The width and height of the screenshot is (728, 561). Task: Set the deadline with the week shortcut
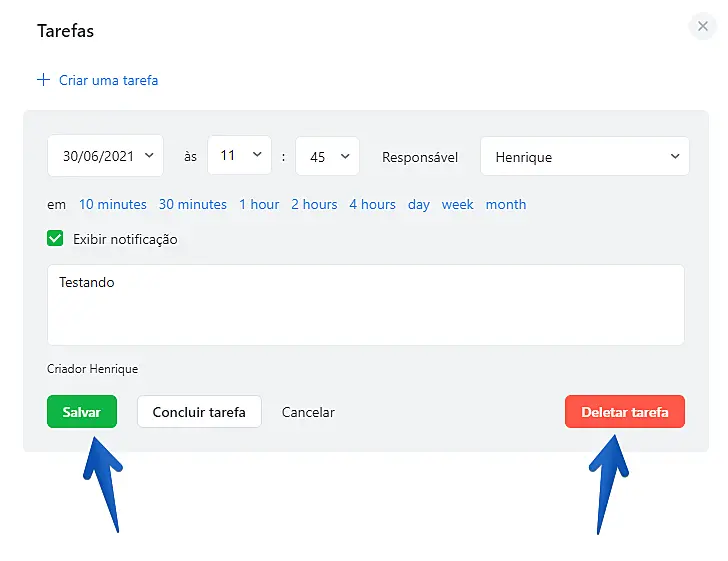coord(457,204)
